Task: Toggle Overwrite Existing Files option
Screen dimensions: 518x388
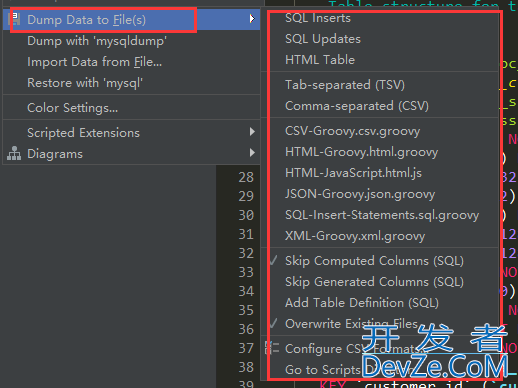Action: [351, 324]
